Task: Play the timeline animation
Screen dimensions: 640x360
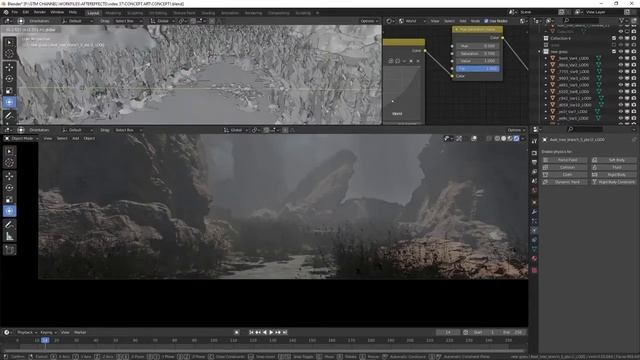Action: click(x=271, y=332)
